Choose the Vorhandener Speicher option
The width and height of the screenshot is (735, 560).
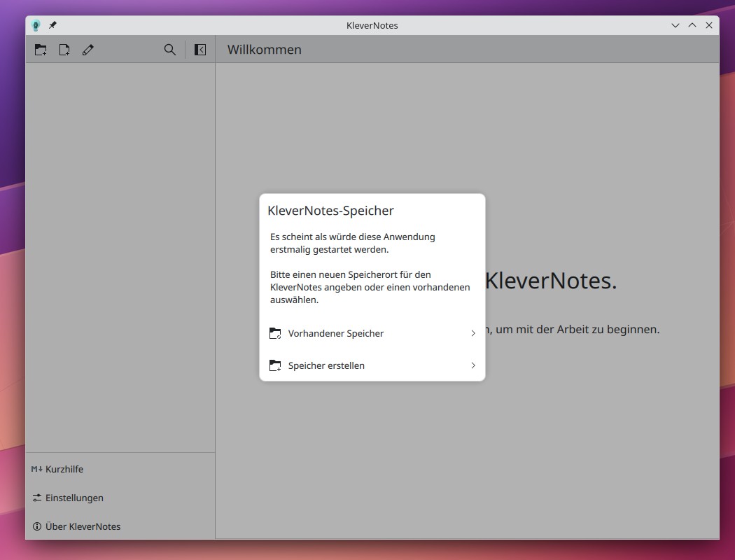point(336,333)
